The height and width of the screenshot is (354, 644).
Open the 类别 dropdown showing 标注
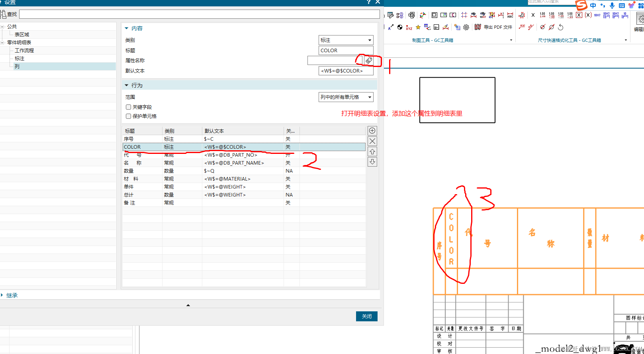346,40
